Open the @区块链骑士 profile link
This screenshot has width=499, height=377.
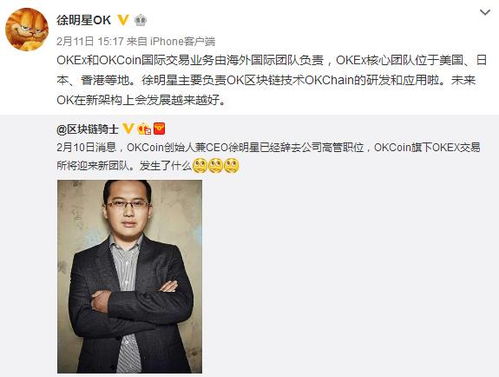point(87,129)
